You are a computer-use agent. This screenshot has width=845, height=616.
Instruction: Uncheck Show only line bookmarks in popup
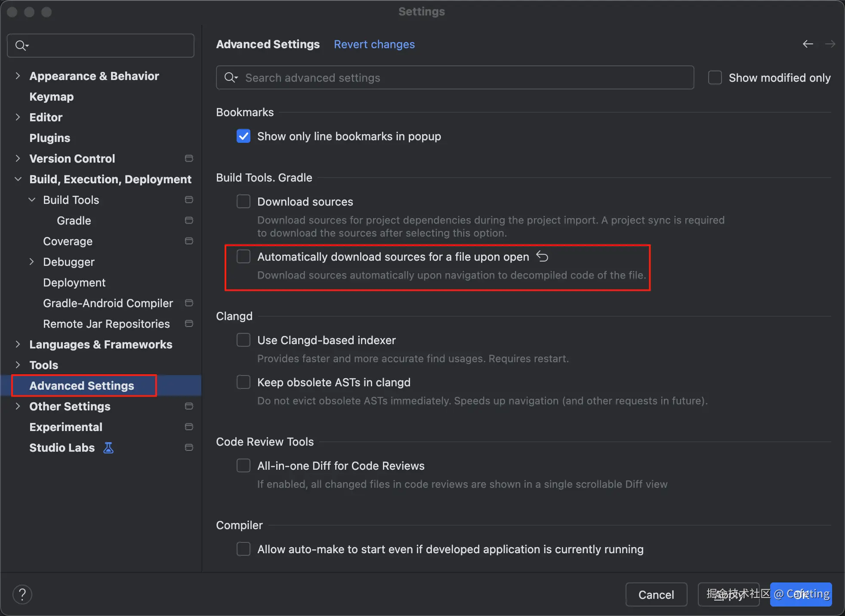coord(244,136)
